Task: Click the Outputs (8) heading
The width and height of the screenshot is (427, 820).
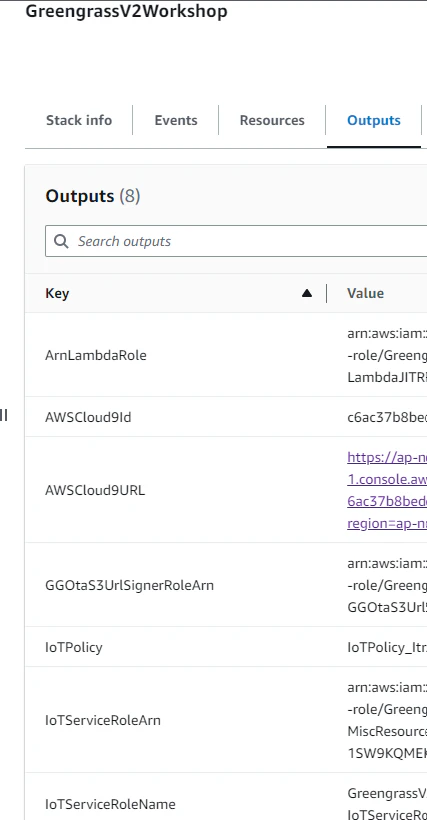Action: (x=93, y=196)
